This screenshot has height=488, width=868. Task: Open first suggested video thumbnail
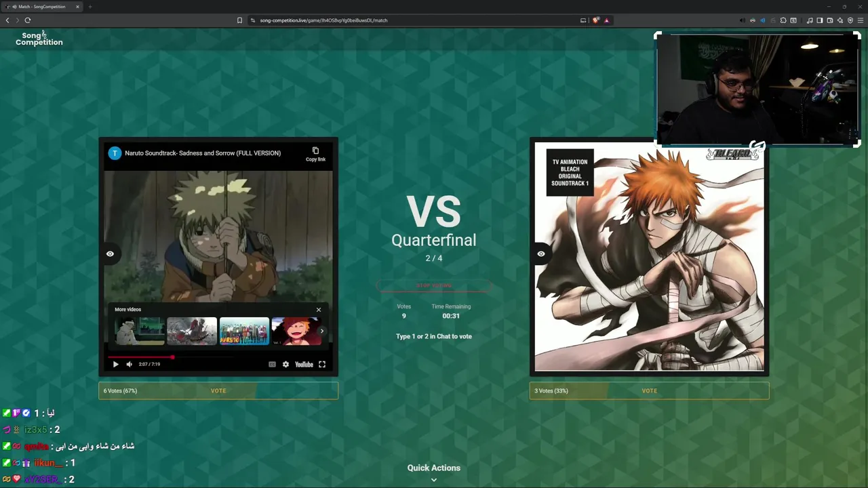point(140,331)
